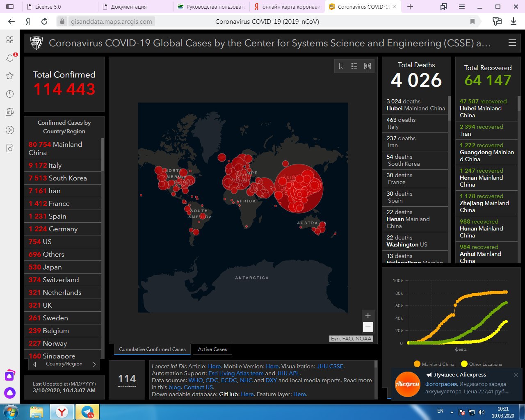Screen dimensions: 525x420
Task: Switch to Руководства пользователя browser tab
Action: (212, 7)
